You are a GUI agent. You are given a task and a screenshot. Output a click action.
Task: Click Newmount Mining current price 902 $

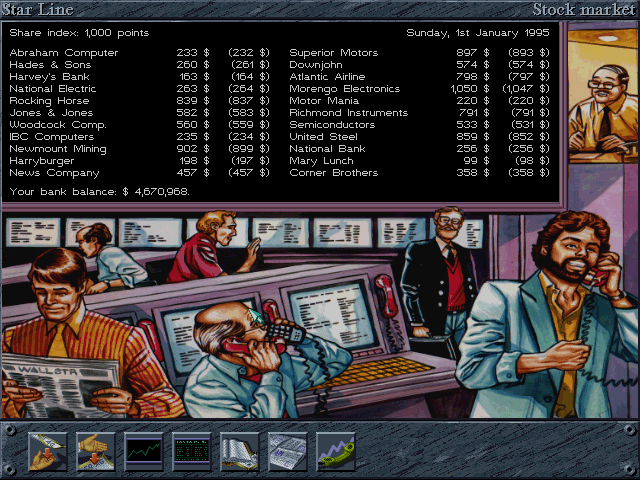[193, 149]
